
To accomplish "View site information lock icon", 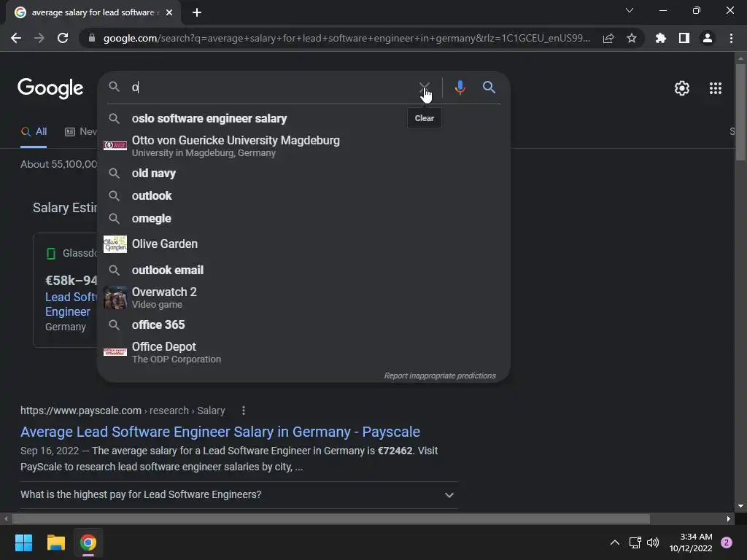I will [92, 38].
